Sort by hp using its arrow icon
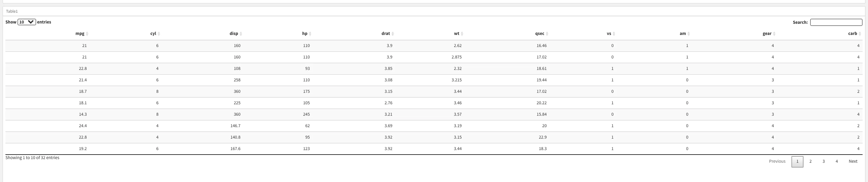Viewport: 868px width, 182px height. pos(310,34)
